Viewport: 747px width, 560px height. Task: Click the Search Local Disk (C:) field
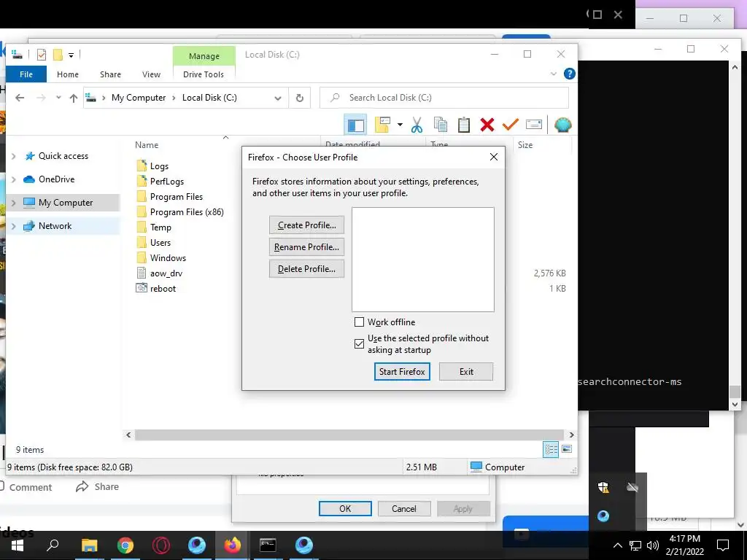444,98
